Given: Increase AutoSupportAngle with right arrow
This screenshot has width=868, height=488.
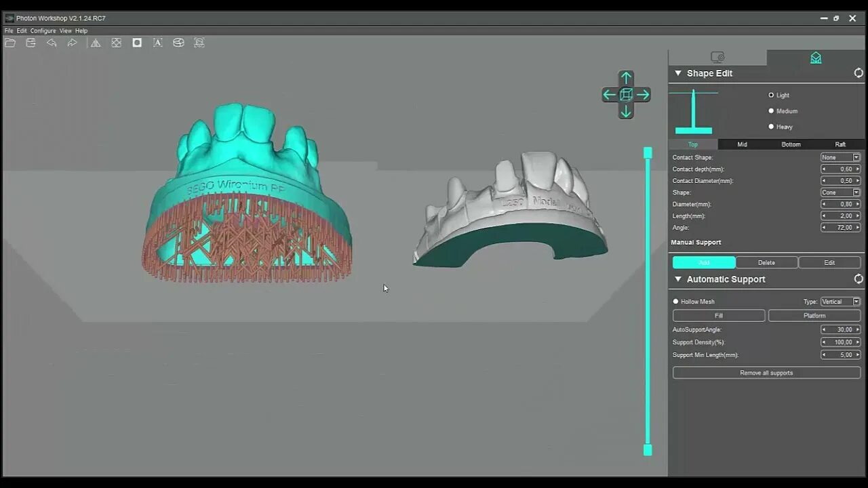Looking at the screenshot, I should pos(857,329).
